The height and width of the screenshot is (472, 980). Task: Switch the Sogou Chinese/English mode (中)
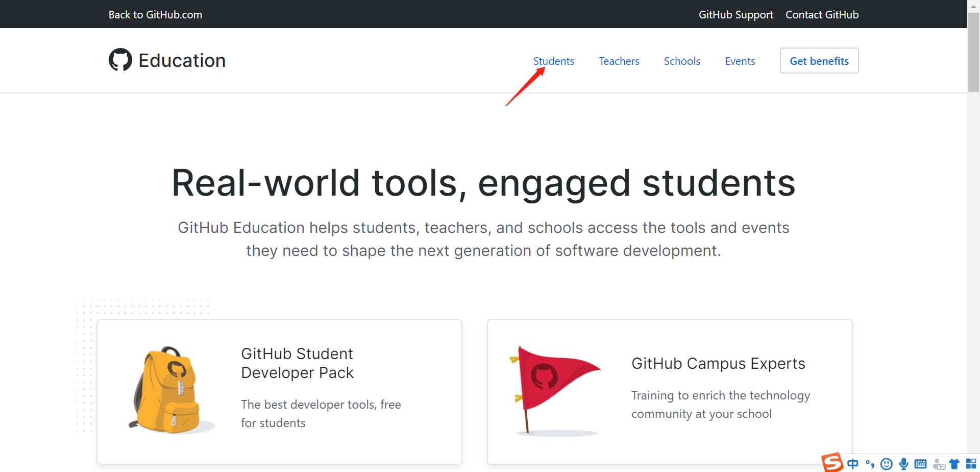coord(853,464)
